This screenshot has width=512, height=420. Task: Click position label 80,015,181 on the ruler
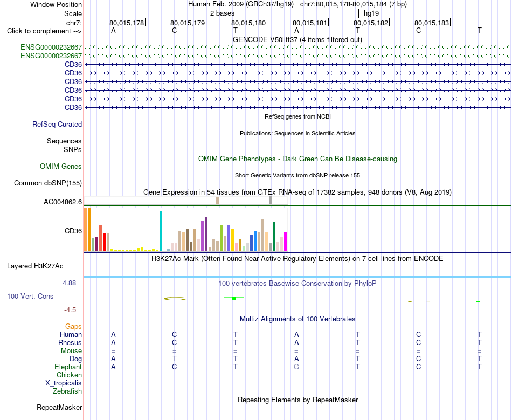coord(309,23)
